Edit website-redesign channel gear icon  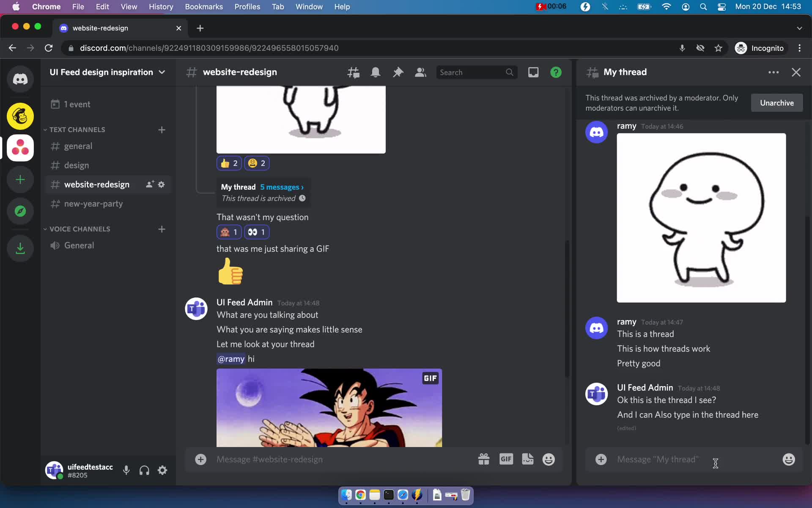(162, 185)
